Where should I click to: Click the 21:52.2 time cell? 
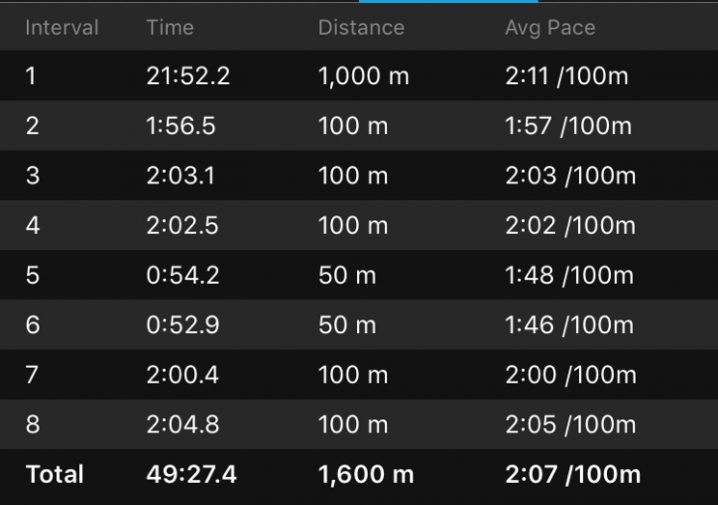188,76
